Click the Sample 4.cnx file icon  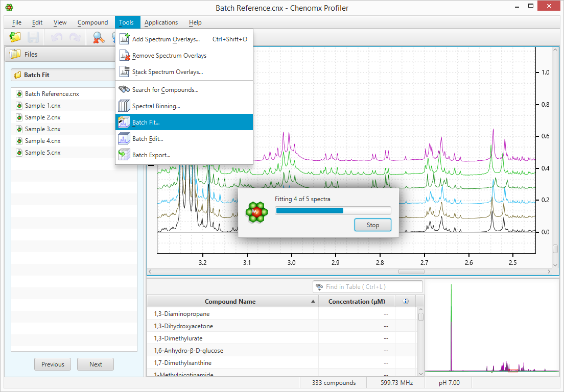coord(19,141)
